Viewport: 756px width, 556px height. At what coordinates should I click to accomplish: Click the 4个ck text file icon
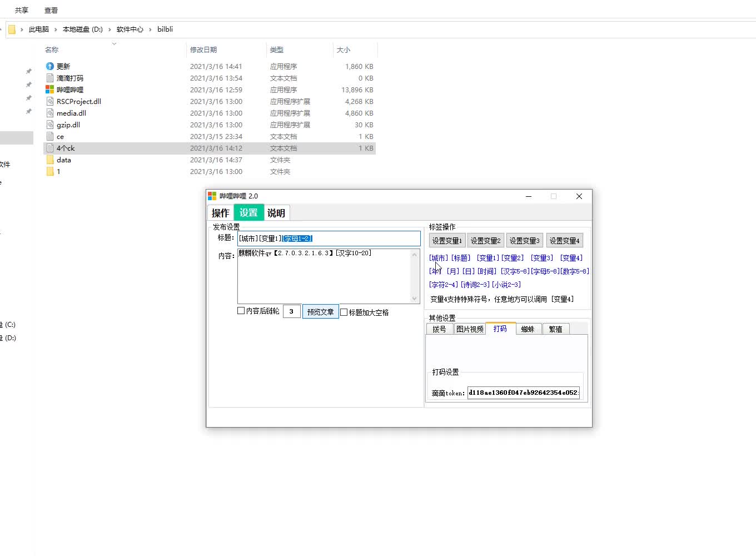point(50,148)
